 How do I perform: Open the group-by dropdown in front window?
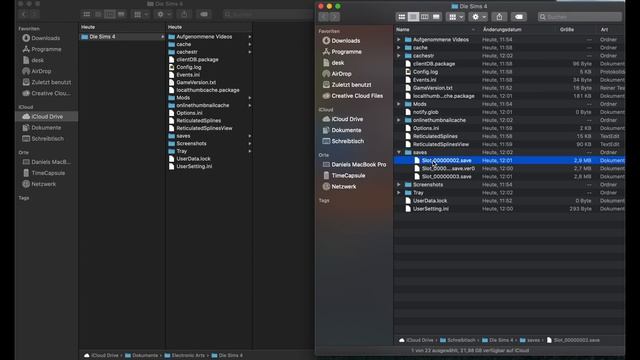pyautogui.click(x=456, y=17)
